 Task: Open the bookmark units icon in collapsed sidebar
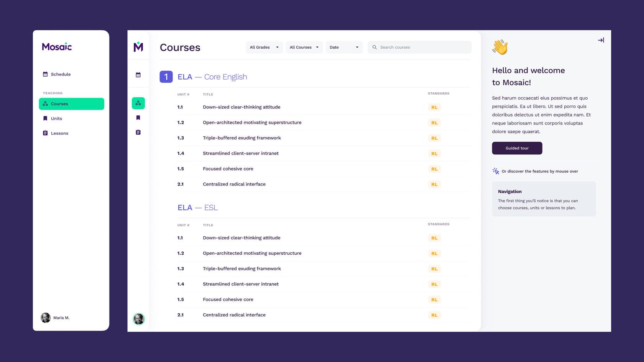pos(138,118)
